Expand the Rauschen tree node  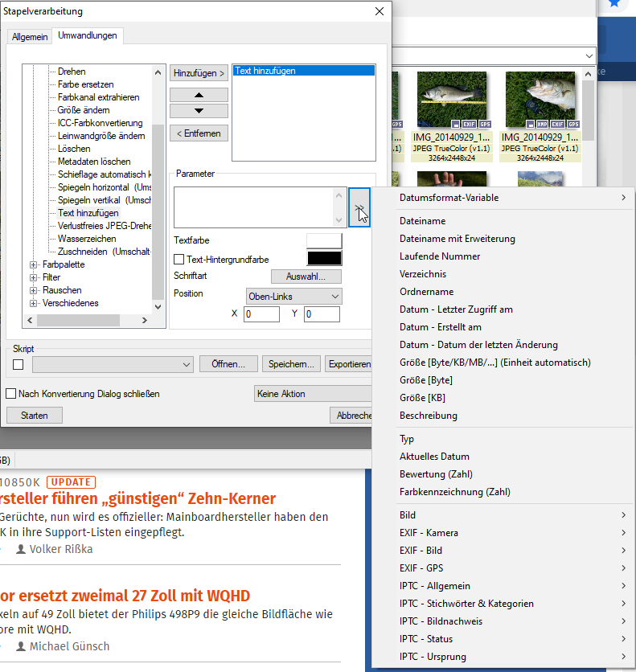(x=33, y=290)
